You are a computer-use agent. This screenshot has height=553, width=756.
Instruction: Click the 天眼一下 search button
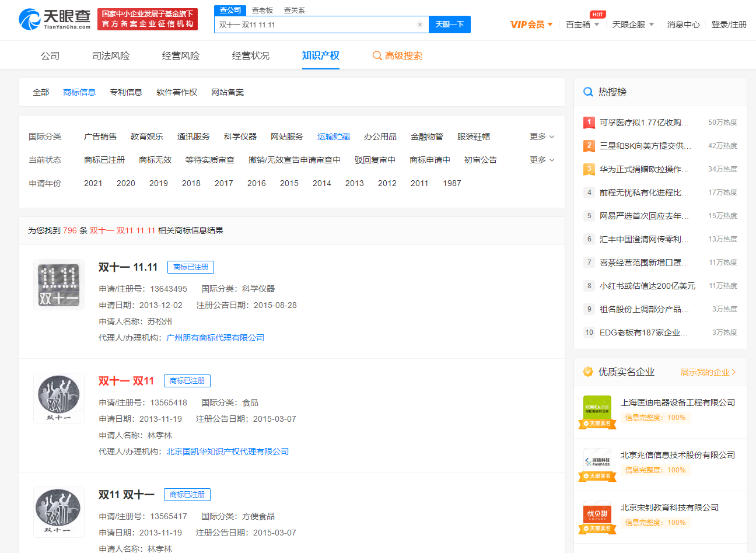point(450,24)
